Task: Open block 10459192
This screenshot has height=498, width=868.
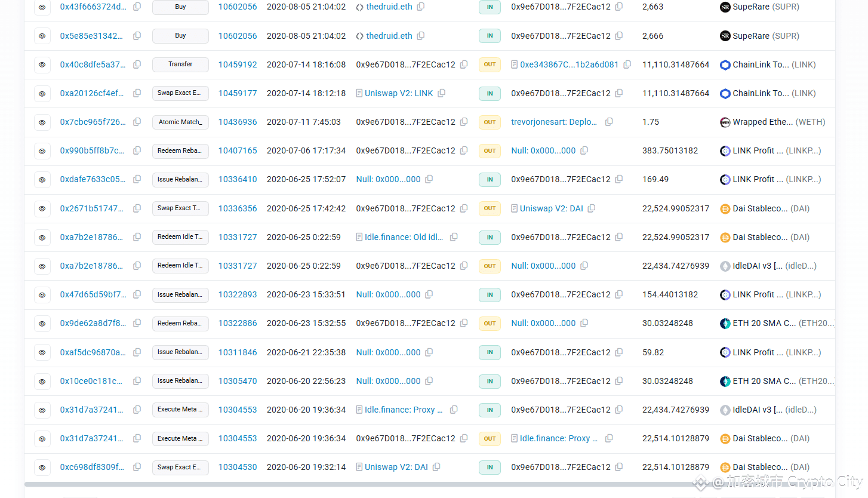Action: click(238, 64)
